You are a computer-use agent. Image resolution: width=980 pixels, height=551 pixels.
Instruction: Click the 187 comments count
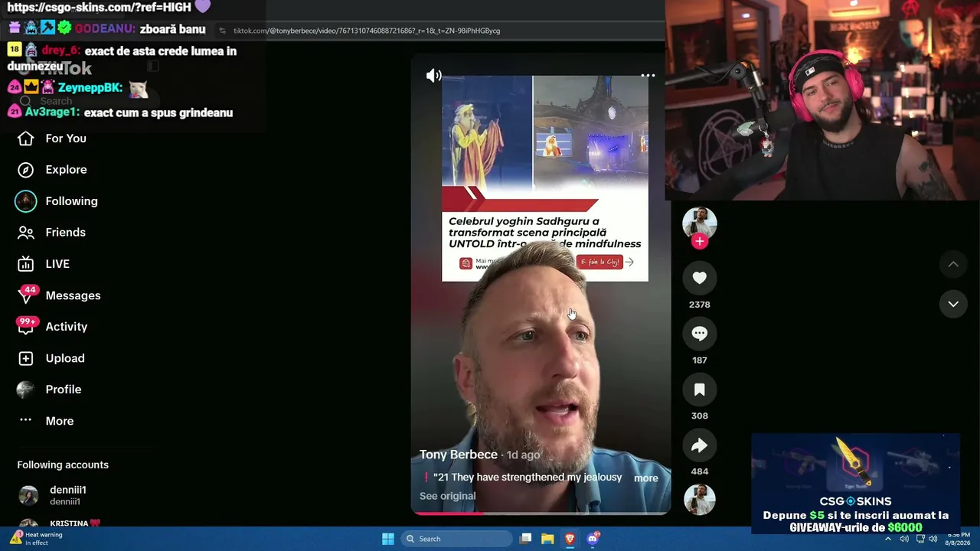[699, 360]
